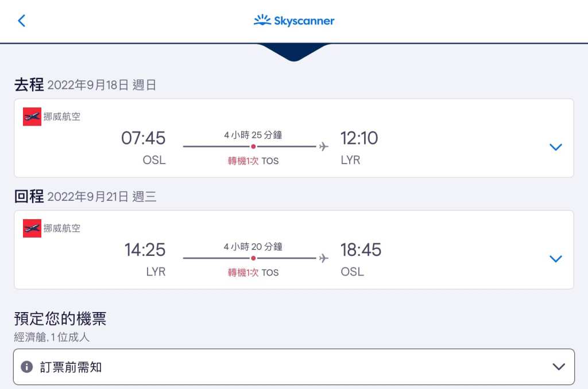This screenshot has height=389, width=588.
Task: Click the airplane icon on outbound route
Action: [x=324, y=147]
